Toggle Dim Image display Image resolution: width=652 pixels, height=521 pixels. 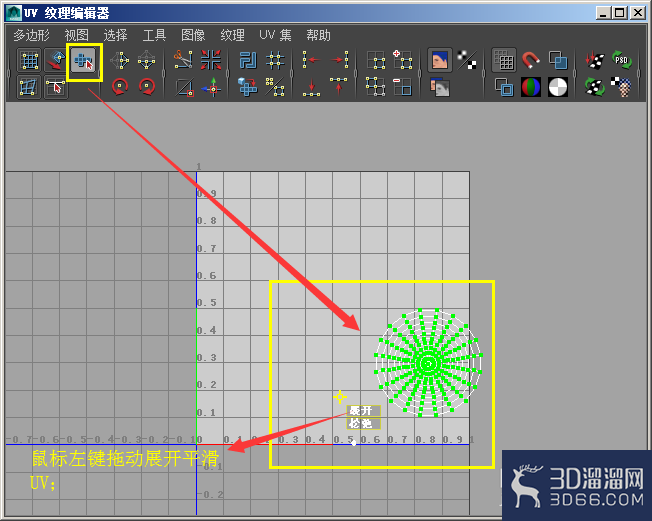pos(440,87)
